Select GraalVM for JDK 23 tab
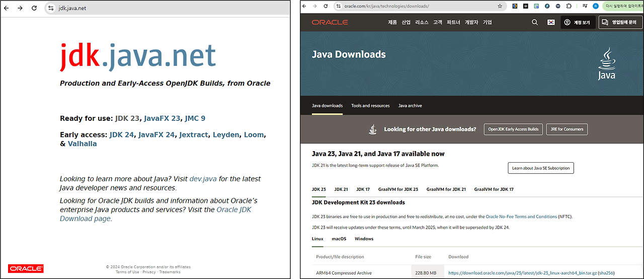The height and width of the screenshot is (279, 644). [x=398, y=189]
